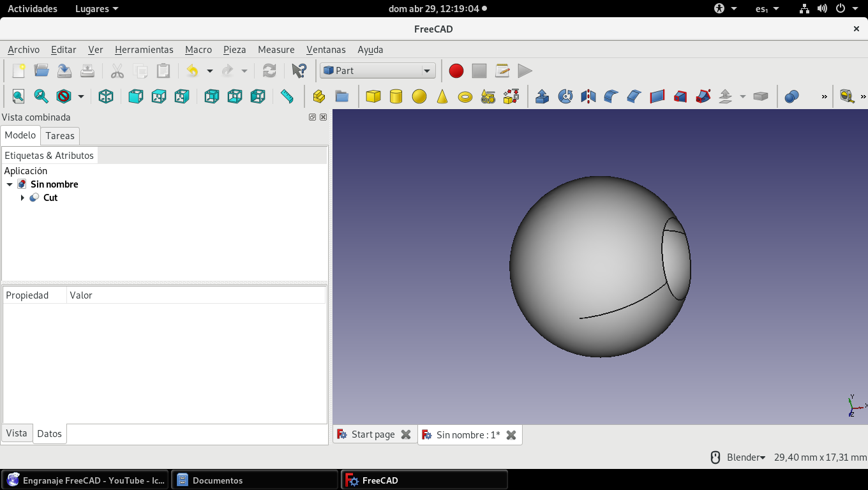Open the Measure menu

276,49
